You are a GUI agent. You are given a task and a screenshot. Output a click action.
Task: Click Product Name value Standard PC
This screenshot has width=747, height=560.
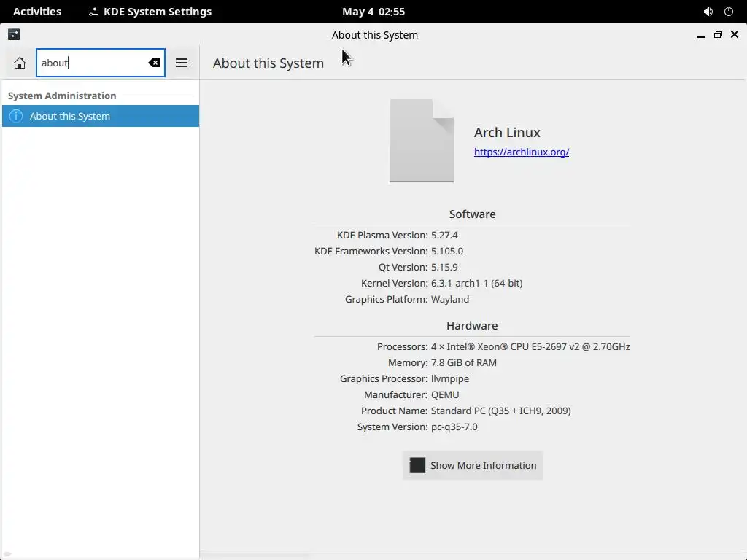tap(501, 411)
